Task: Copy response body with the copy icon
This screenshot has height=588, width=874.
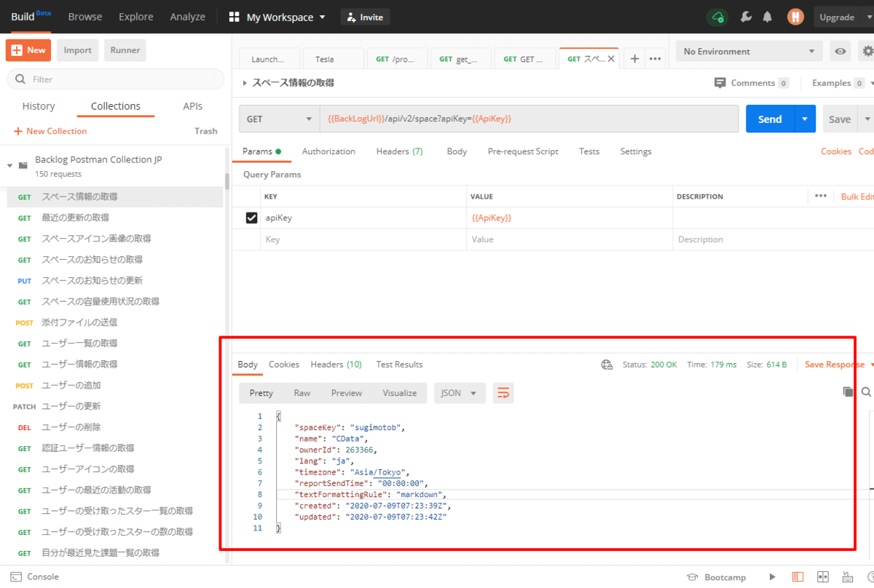Action: [x=848, y=392]
